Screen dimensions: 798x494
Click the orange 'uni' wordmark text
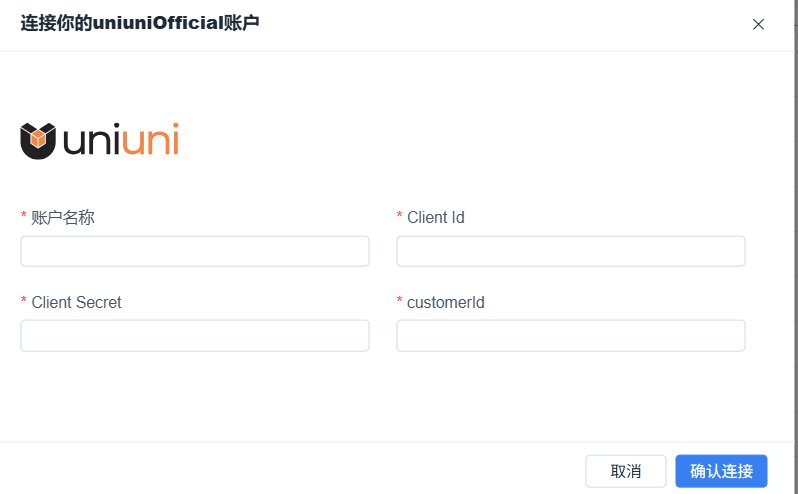click(x=151, y=138)
